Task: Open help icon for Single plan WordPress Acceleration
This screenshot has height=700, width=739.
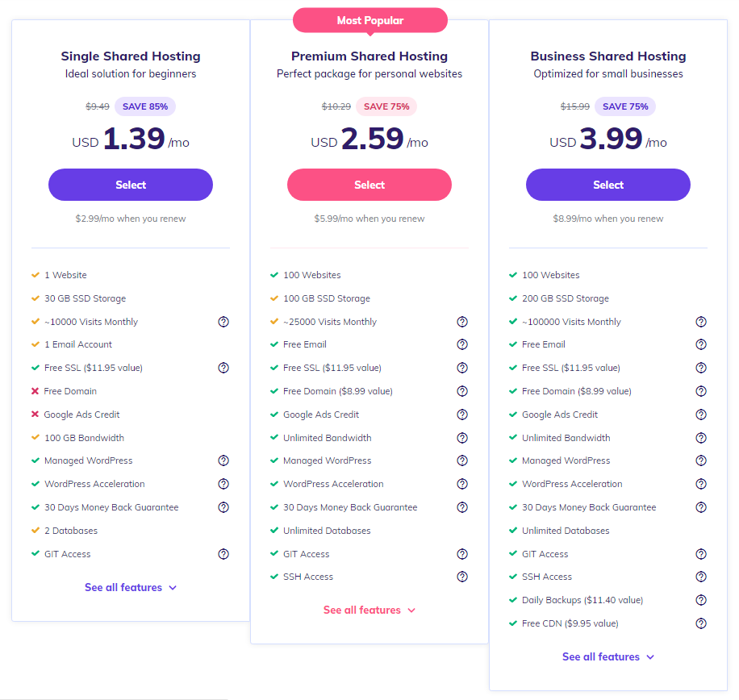Action: point(223,484)
